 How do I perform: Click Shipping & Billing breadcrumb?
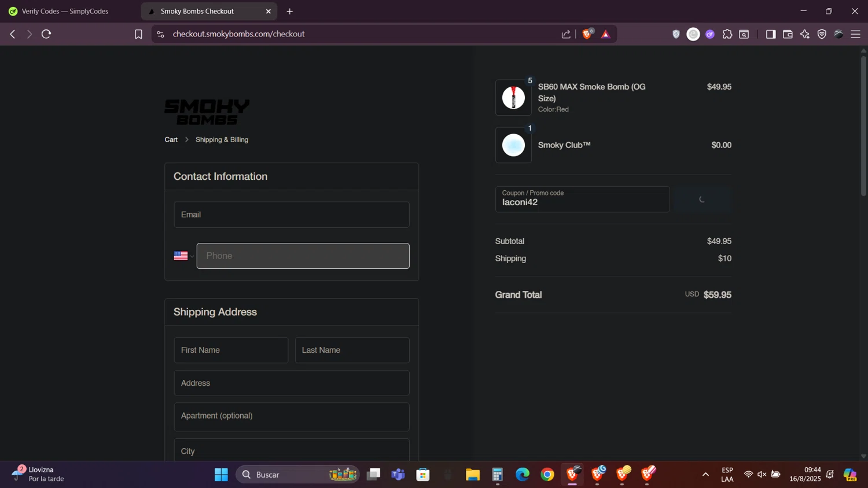(222, 139)
